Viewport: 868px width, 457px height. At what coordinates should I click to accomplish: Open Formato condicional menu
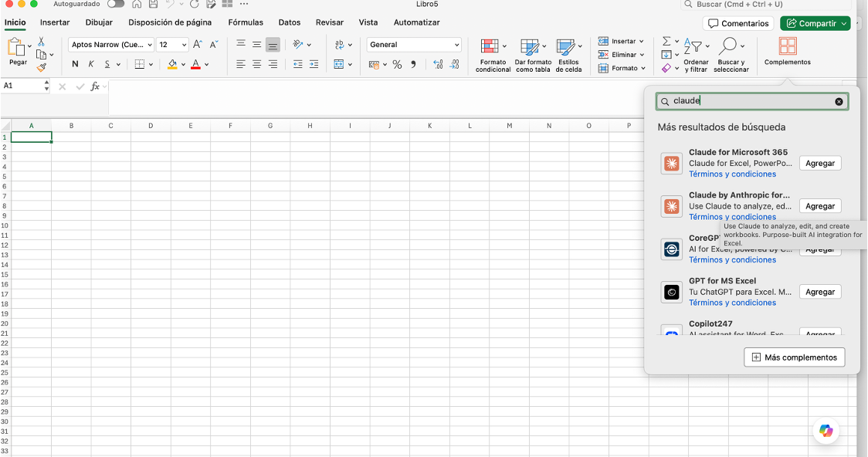tap(493, 56)
